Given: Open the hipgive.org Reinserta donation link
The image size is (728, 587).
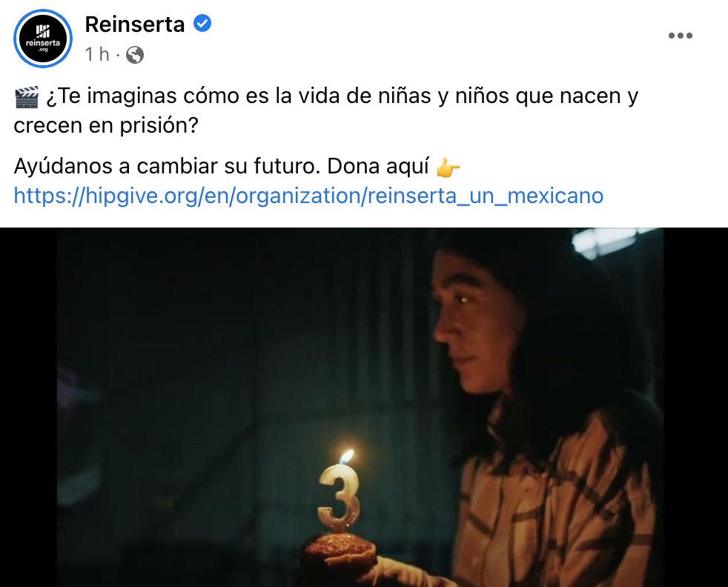Looking at the screenshot, I should click(308, 196).
